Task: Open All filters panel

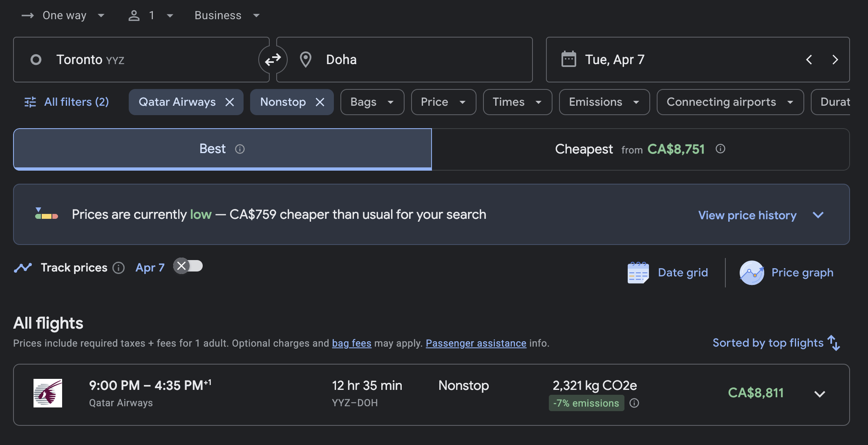Action: pyautogui.click(x=67, y=102)
